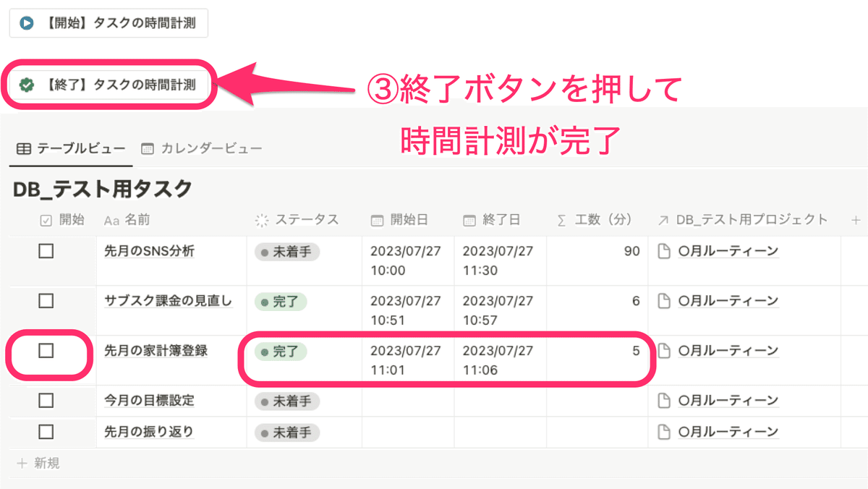The height and width of the screenshot is (489, 868).
Task: Click the 工数 value 6
Action: coord(637,302)
